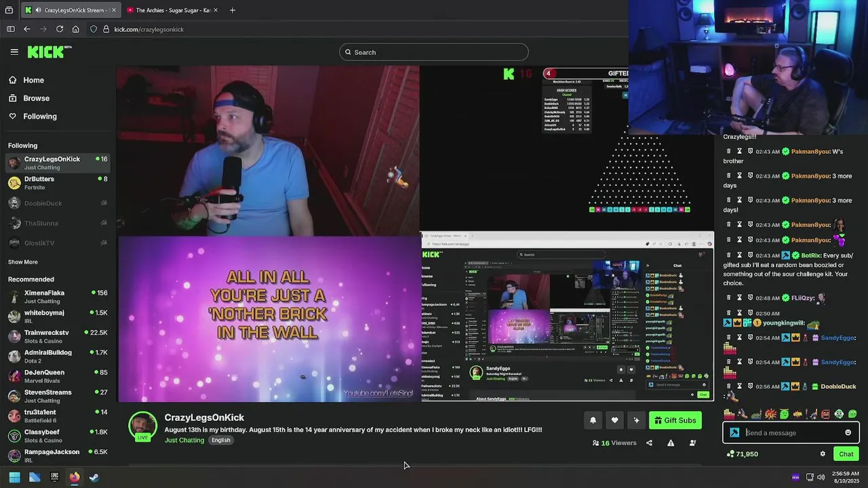Click the Kick search box
The width and height of the screenshot is (868, 488).
click(434, 52)
